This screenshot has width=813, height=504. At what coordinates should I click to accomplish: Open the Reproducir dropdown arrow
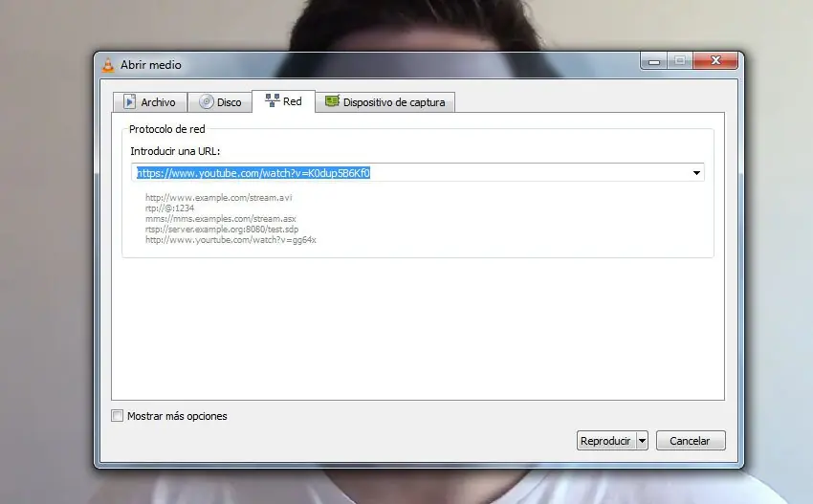642,441
